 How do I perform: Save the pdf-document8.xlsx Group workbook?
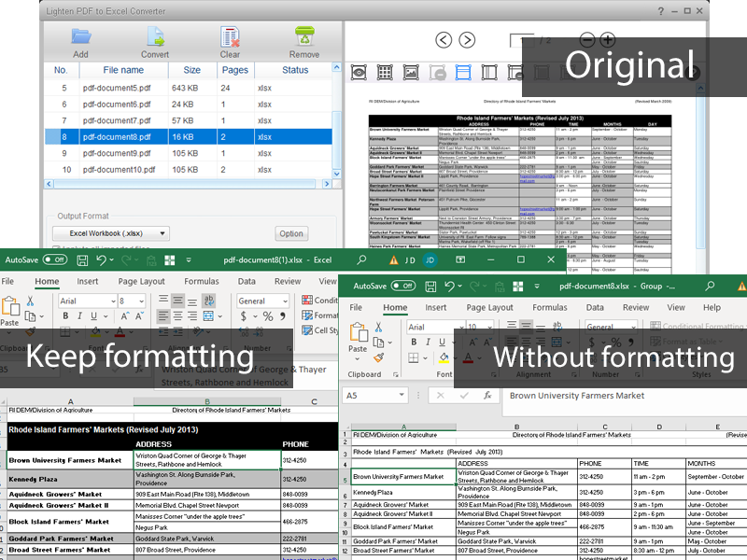click(430, 287)
